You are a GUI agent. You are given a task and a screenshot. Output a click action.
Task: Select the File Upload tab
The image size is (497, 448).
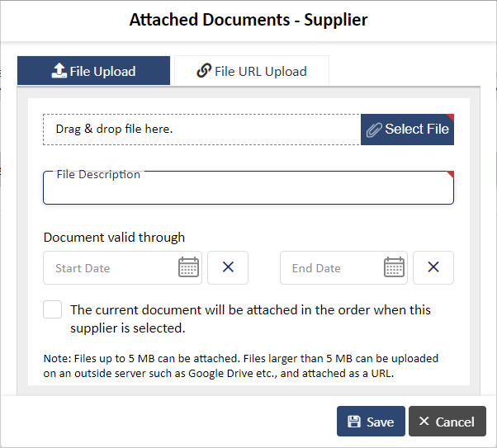[93, 71]
